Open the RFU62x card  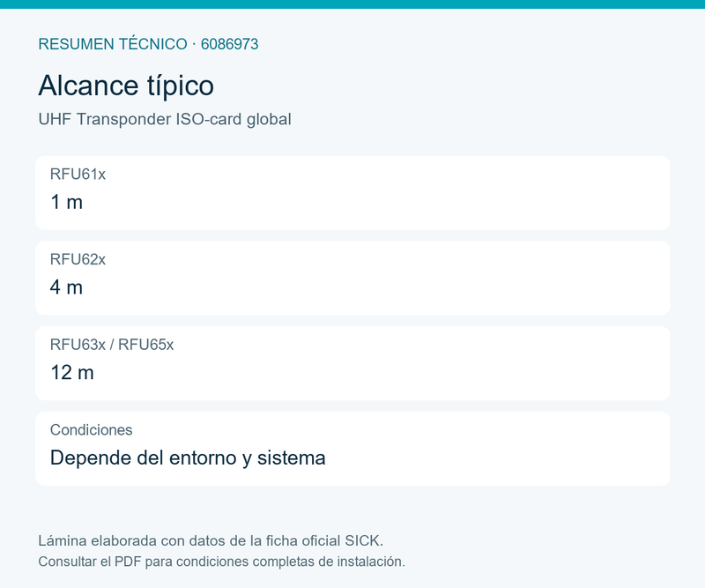(x=352, y=278)
